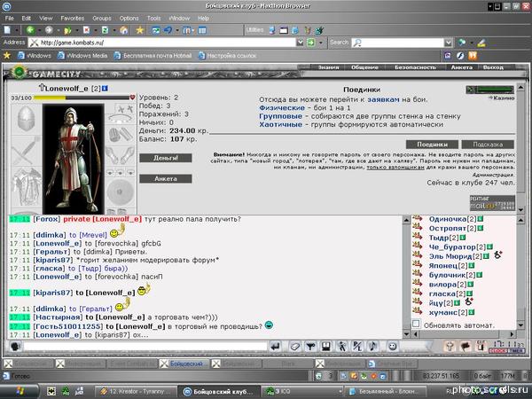Click the green Go button beside address bar
The height and width of the screenshot is (399, 532).
(x=311, y=43)
